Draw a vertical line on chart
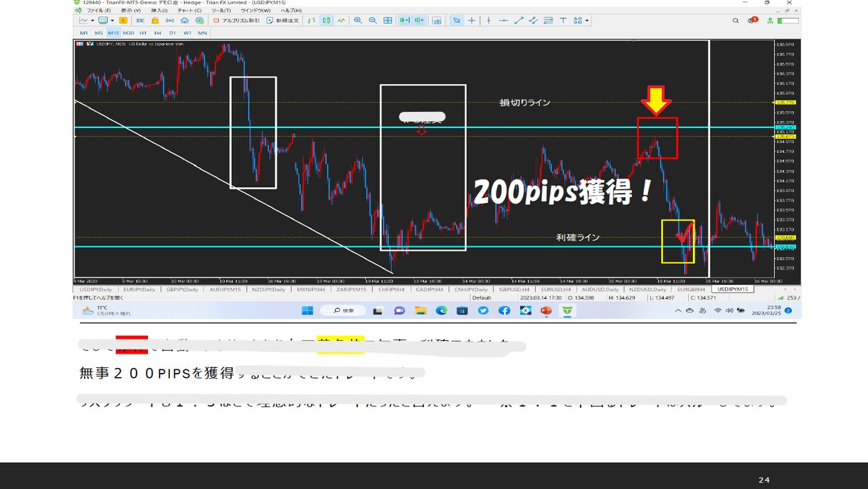Screen dimensions: 868x489 click(x=489, y=21)
